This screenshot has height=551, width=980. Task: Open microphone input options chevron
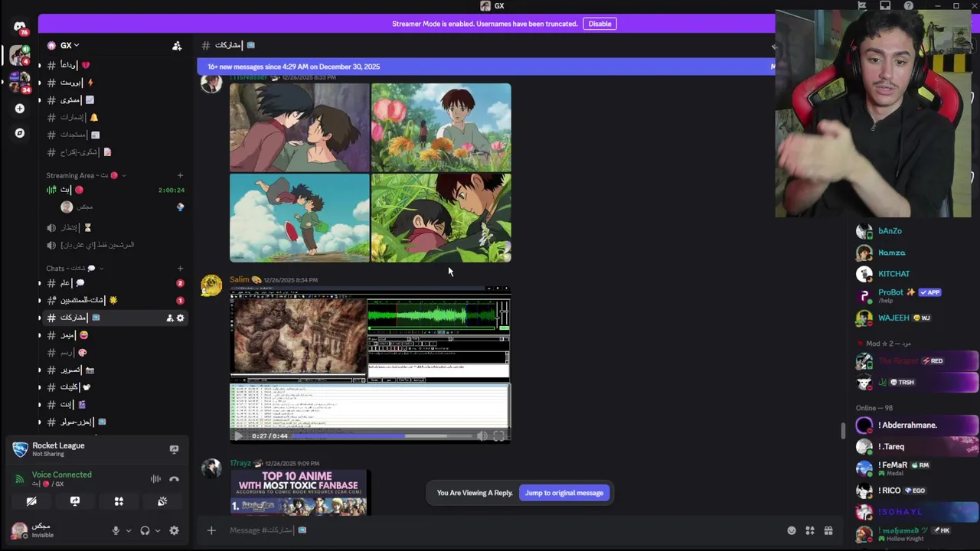[129, 530]
